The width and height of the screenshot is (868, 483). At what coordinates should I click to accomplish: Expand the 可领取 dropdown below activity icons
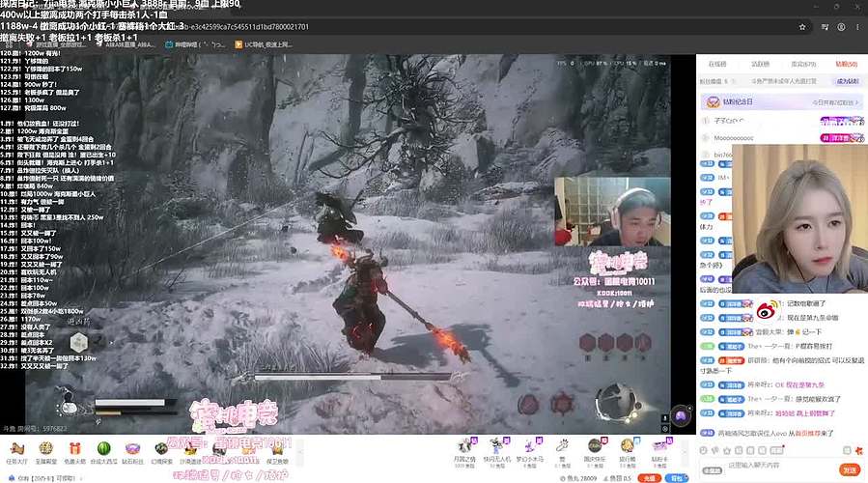(81, 478)
